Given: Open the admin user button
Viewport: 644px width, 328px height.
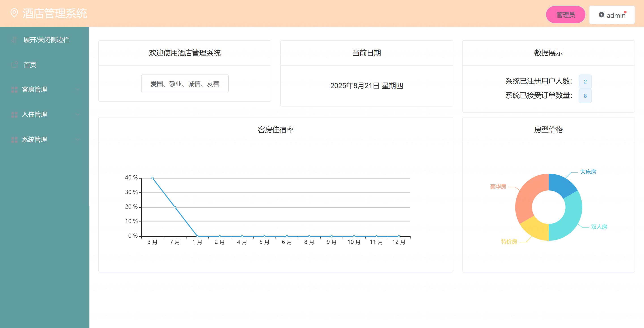Looking at the screenshot, I should point(612,15).
